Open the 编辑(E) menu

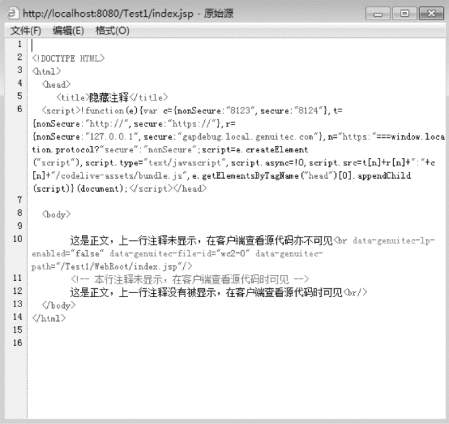pyautogui.click(x=68, y=31)
